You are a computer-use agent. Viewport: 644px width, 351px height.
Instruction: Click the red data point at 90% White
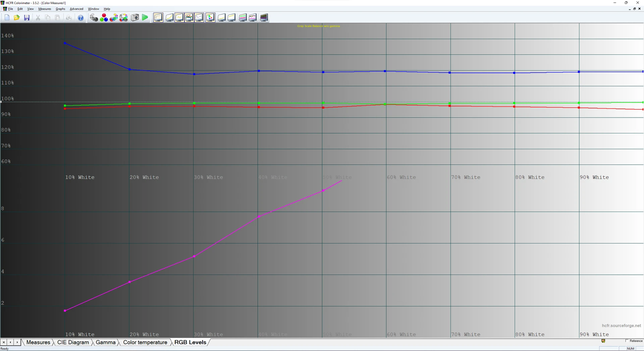(x=579, y=107)
